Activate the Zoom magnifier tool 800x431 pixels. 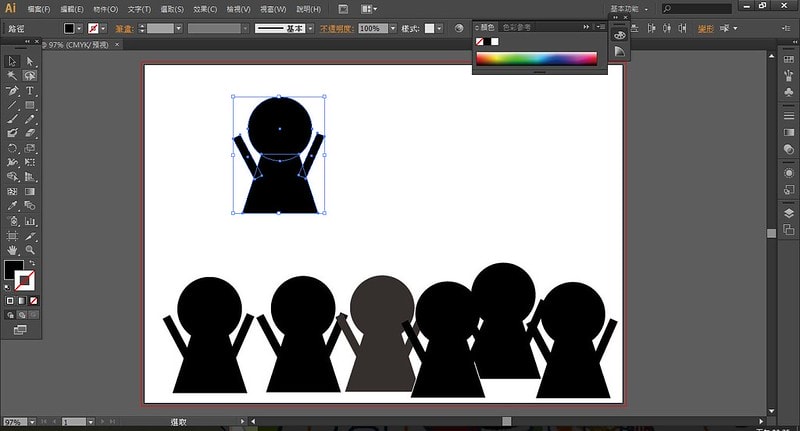click(x=30, y=249)
